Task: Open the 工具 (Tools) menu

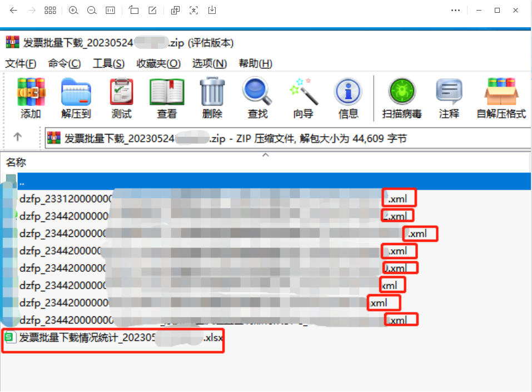Action: tap(108, 63)
